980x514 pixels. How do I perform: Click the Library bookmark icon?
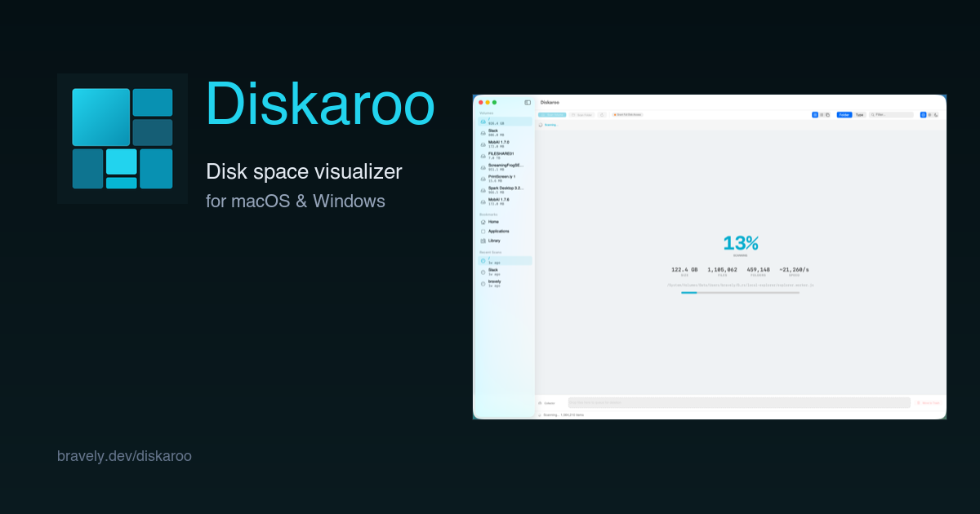pos(483,241)
